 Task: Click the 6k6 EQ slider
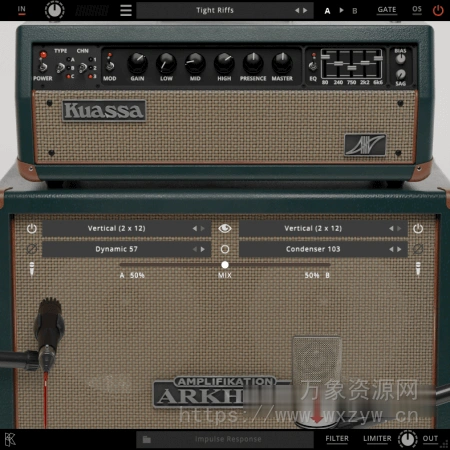(378, 58)
